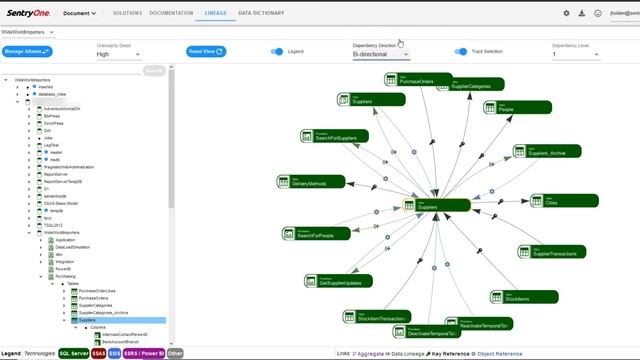
Task: Click key reference icon on Cities edge
Action: pyautogui.click(x=501, y=201)
